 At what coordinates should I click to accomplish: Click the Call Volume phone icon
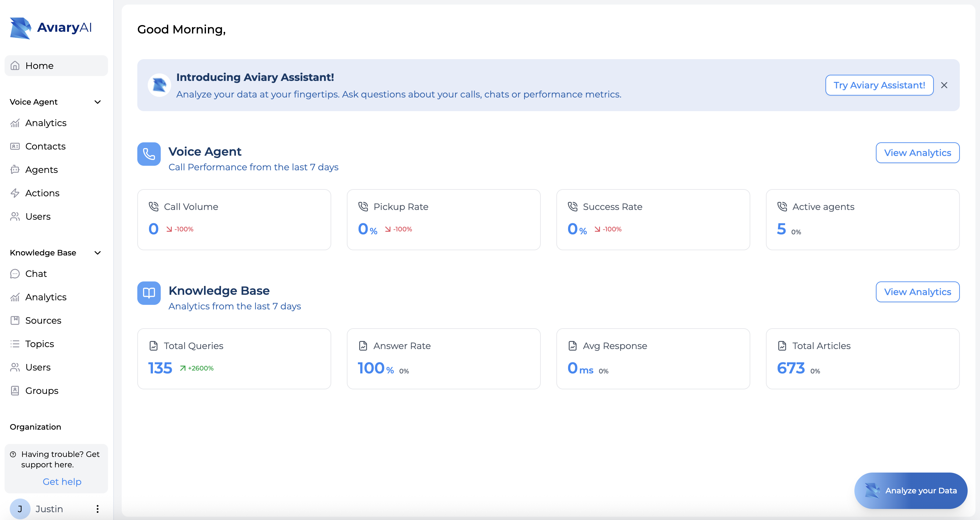[x=153, y=206]
